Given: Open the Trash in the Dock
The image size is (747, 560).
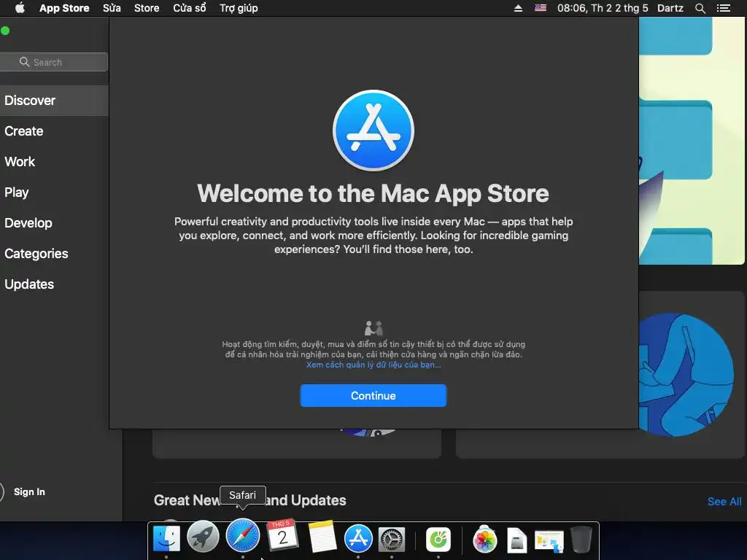Looking at the screenshot, I should coord(581,539).
